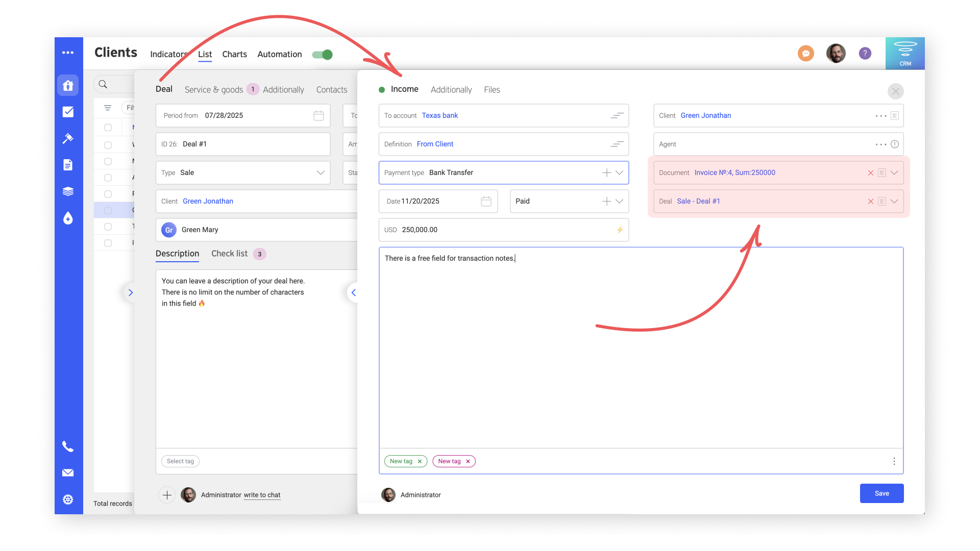
Task: Open the tasks checkmark icon in sidebar
Action: click(x=68, y=112)
